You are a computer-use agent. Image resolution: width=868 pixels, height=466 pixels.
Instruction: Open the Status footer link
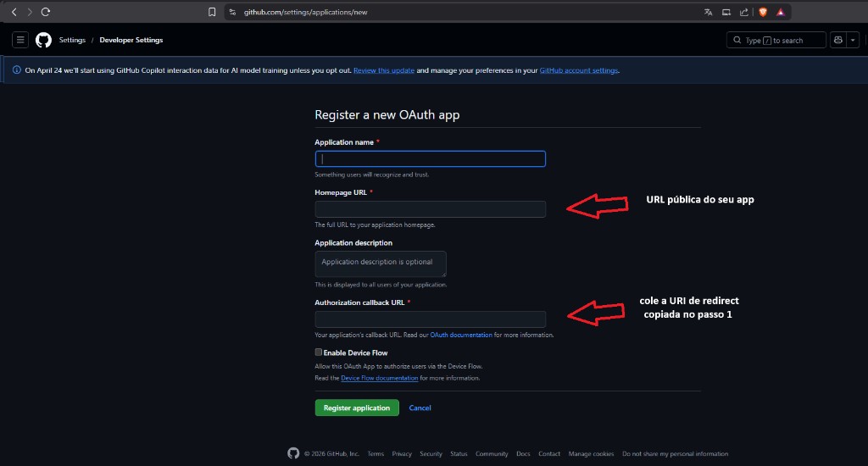459,454
